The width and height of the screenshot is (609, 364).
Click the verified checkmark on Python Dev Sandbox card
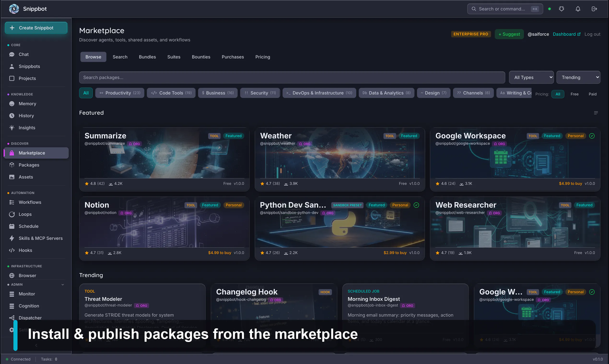tap(416, 205)
